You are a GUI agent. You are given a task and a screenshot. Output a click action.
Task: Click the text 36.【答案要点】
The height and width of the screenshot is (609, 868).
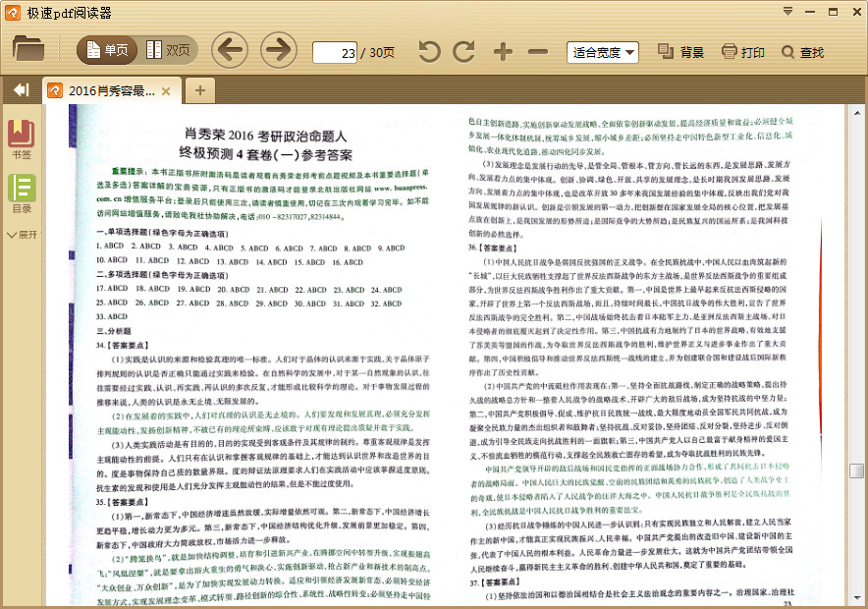click(x=493, y=249)
